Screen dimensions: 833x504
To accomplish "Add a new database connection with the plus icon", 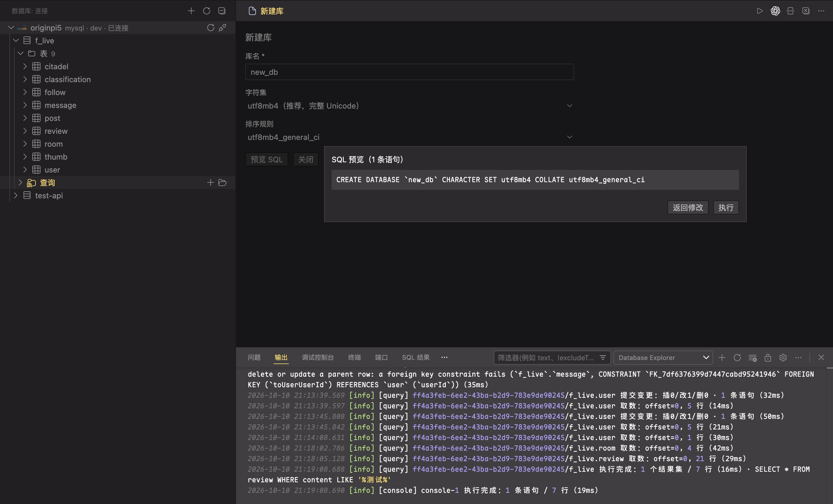I will [x=191, y=11].
